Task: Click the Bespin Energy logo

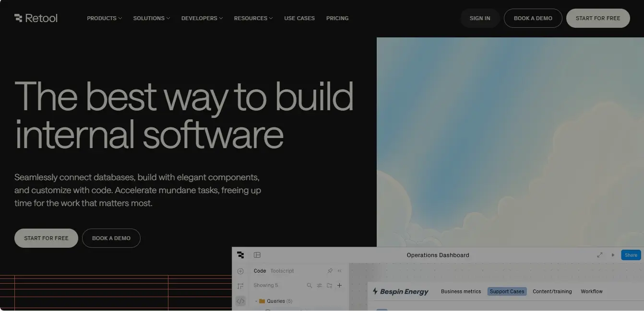Action: click(400, 291)
